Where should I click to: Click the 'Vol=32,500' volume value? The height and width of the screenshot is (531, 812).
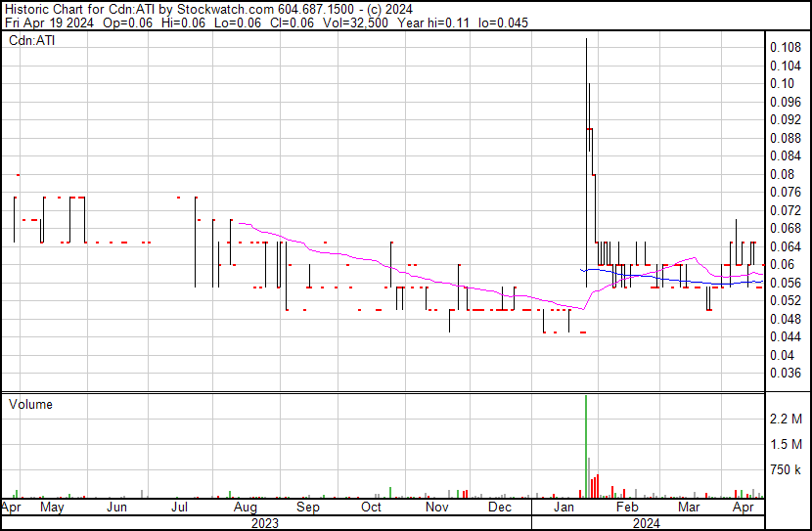[355, 22]
